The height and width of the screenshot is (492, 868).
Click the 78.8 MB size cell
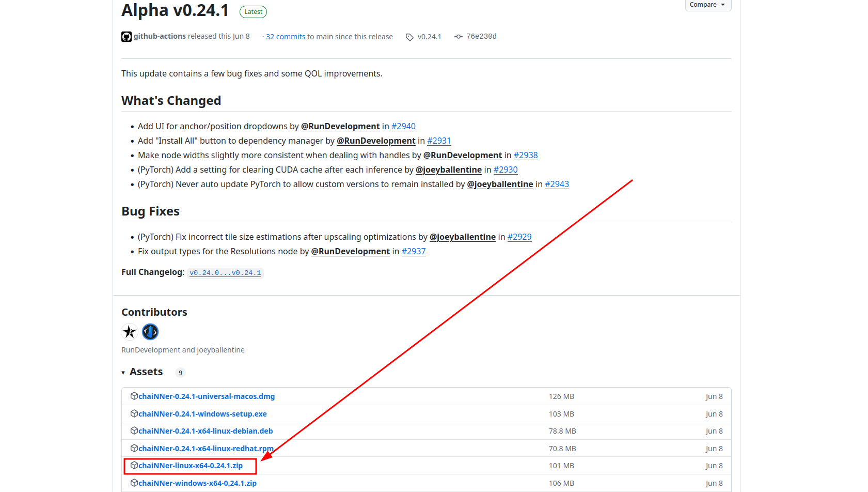tap(562, 431)
